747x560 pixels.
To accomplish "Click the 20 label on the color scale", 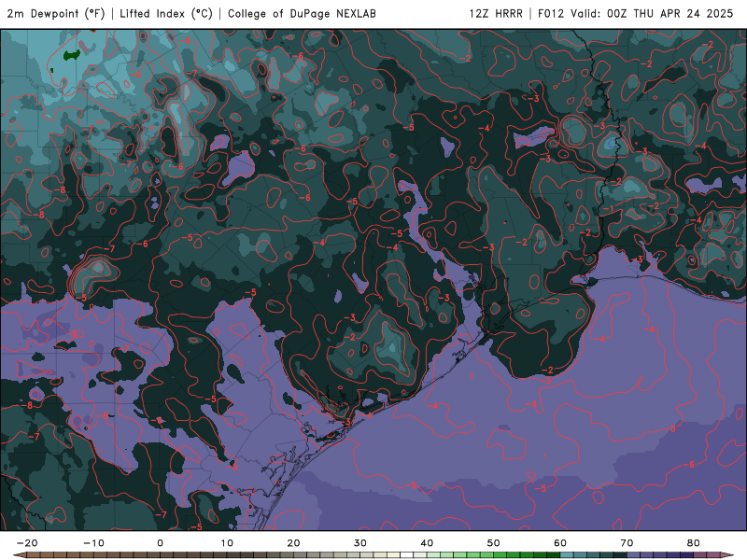I will pyautogui.click(x=293, y=543).
